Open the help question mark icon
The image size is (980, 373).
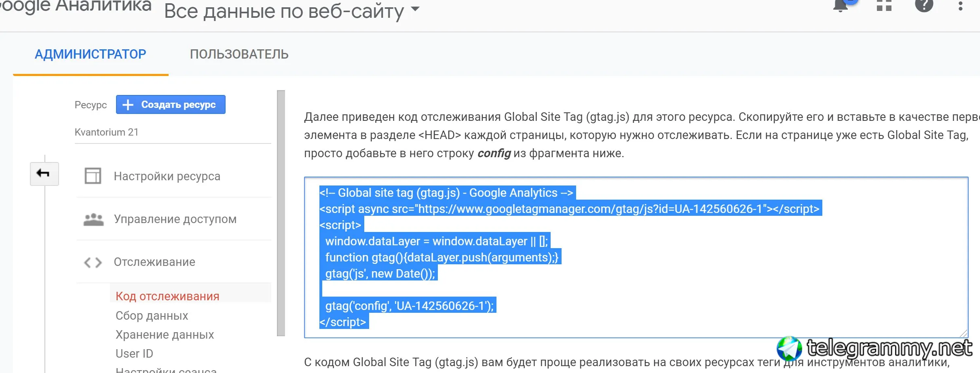click(x=924, y=6)
